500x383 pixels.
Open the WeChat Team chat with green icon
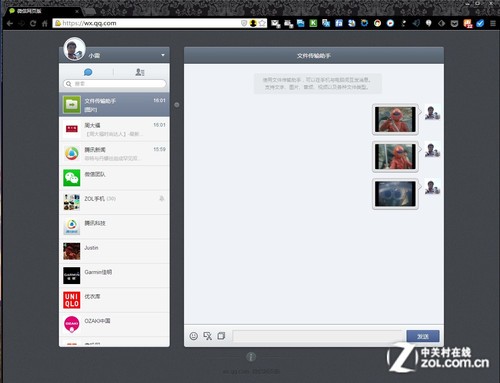(x=114, y=178)
